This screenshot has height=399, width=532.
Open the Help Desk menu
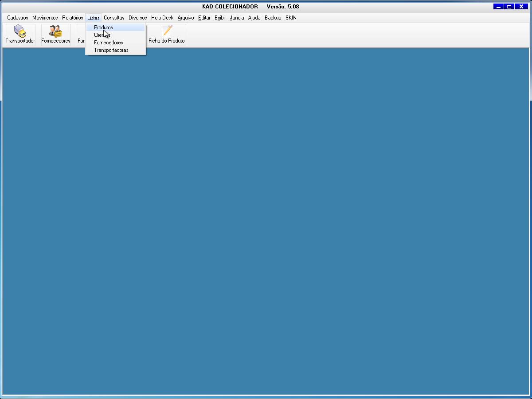click(x=162, y=18)
